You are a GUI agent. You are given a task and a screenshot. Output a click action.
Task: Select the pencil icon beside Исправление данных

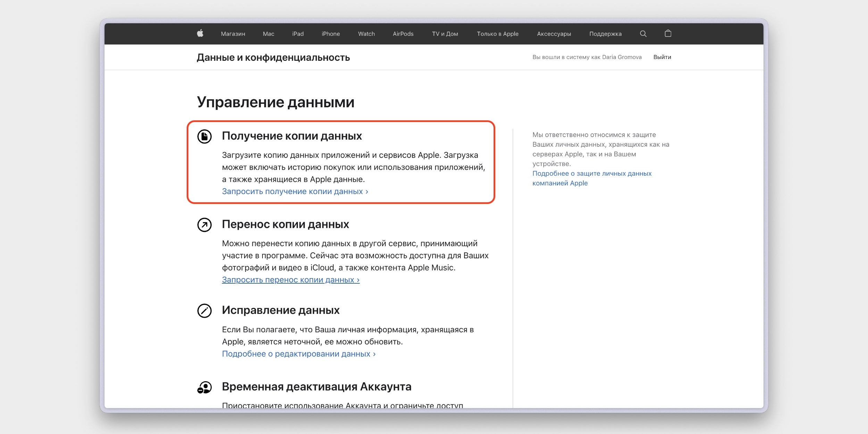(205, 311)
